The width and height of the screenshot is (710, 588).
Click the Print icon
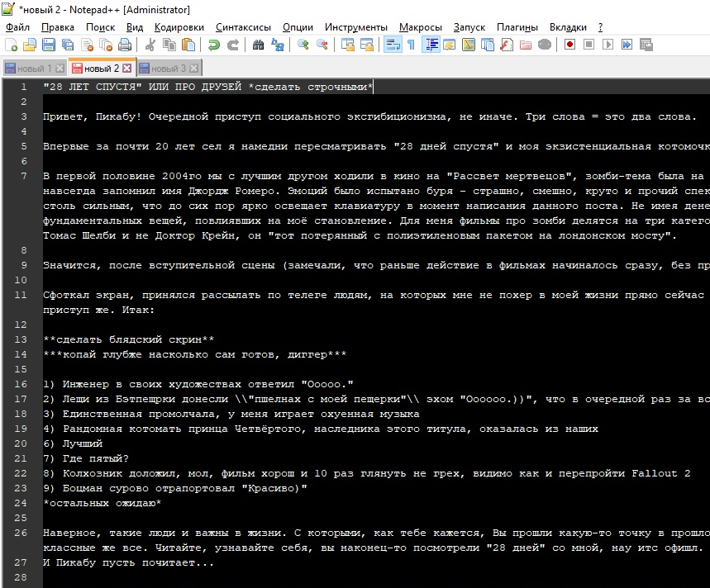[x=125, y=45]
